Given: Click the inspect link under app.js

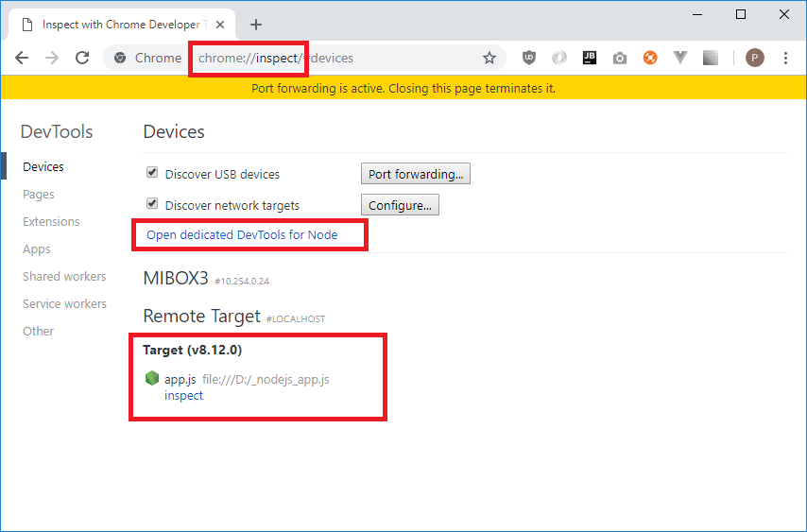Looking at the screenshot, I should click(183, 395).
